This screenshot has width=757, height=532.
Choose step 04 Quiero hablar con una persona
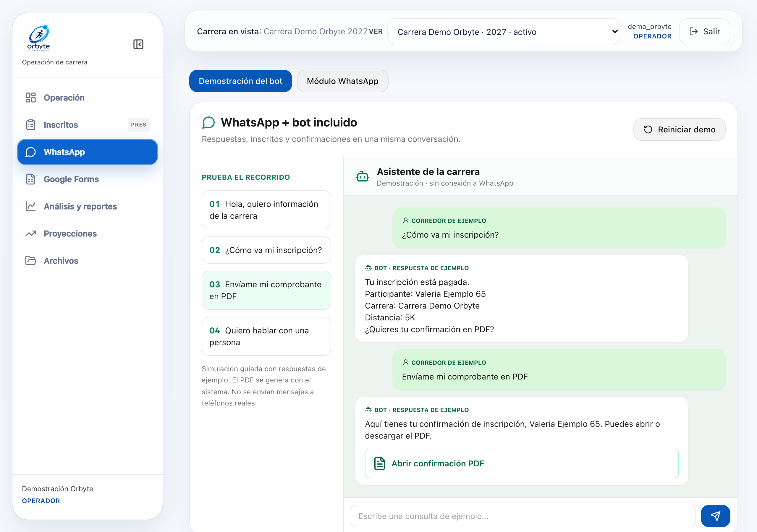tap(266, 337)
